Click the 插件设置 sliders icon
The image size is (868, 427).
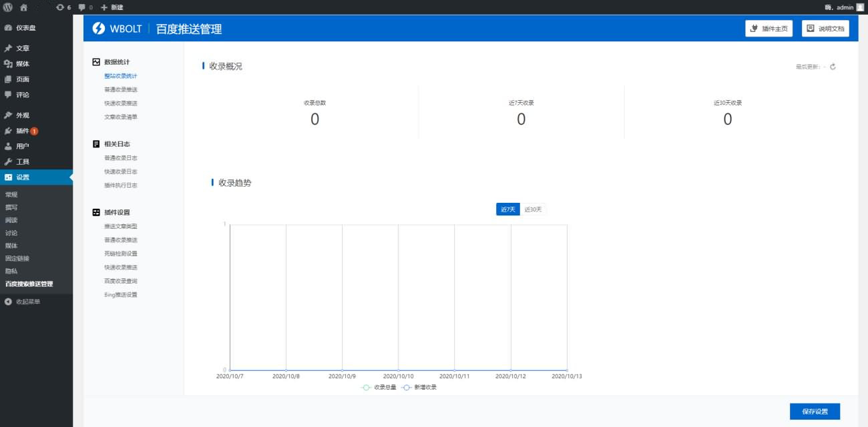click(x=96, y=213)
